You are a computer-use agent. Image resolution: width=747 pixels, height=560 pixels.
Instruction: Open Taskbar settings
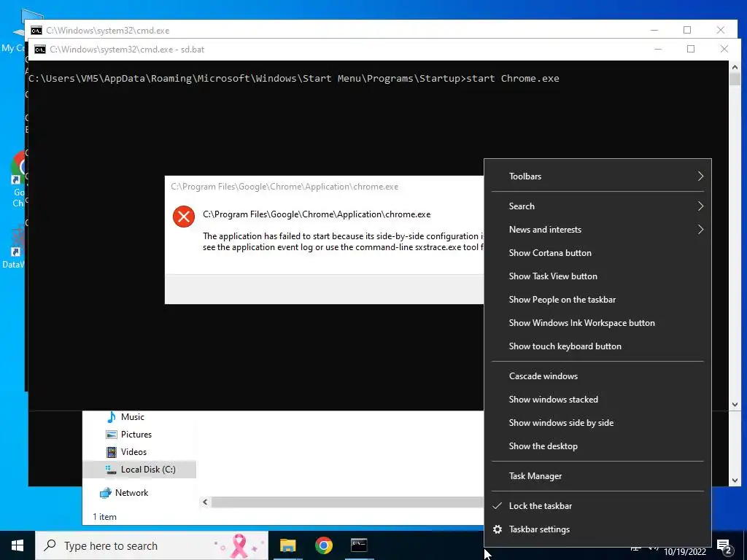pos(597,529)
